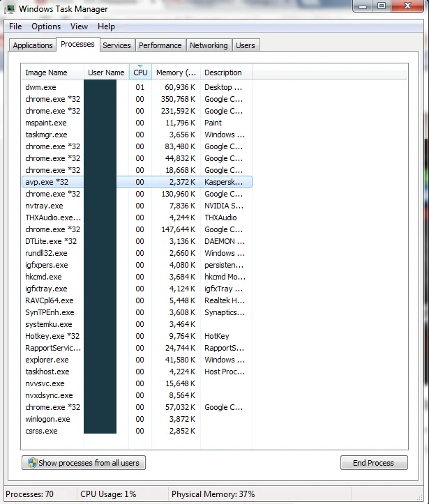Select the RAVCpl64.exe process
Screen dimensions: 429x504
(x=137, y=300)
